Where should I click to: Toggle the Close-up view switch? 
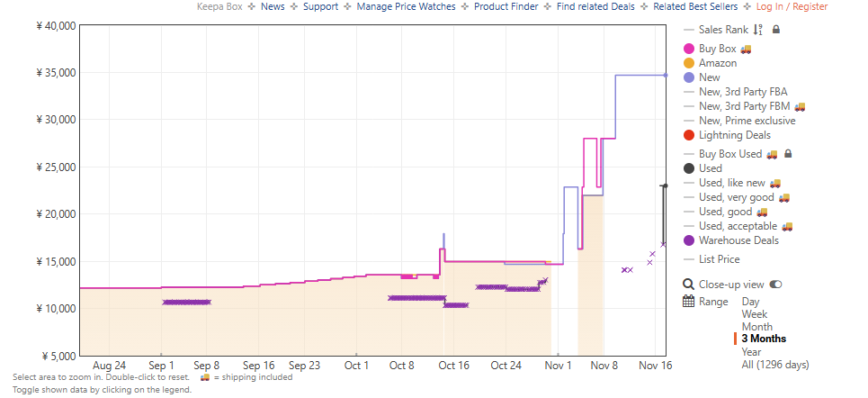pos(775,285)
